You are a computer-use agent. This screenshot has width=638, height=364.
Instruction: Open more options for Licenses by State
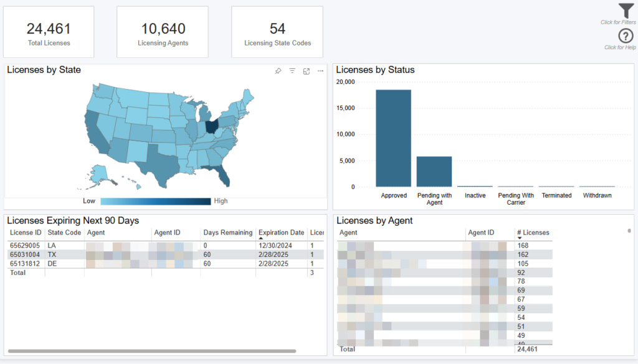click(320, 71)
